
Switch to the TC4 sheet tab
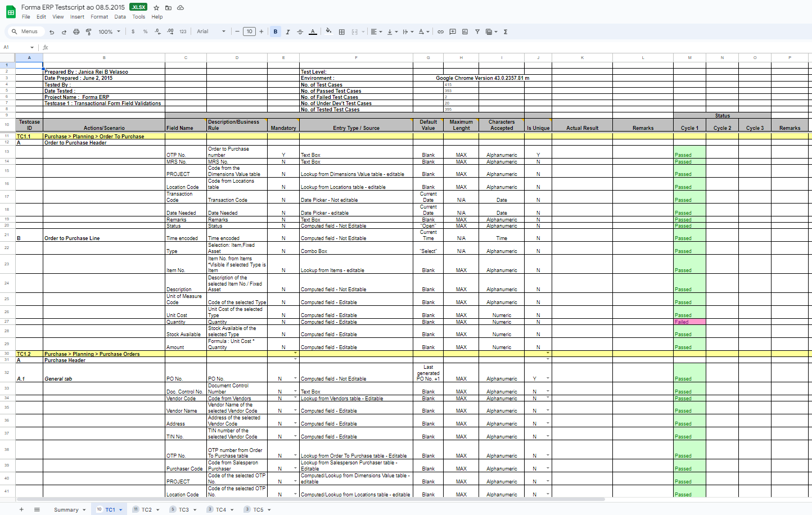coord(221,510)
